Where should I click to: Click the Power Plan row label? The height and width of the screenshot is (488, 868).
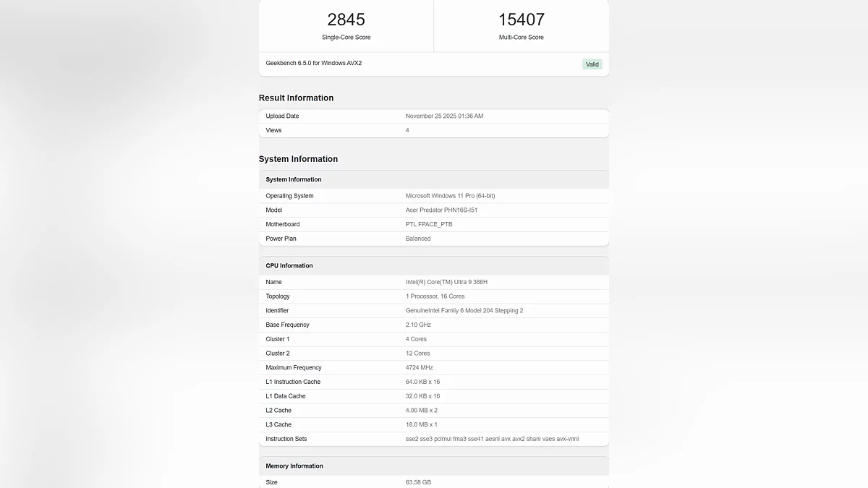281,239
